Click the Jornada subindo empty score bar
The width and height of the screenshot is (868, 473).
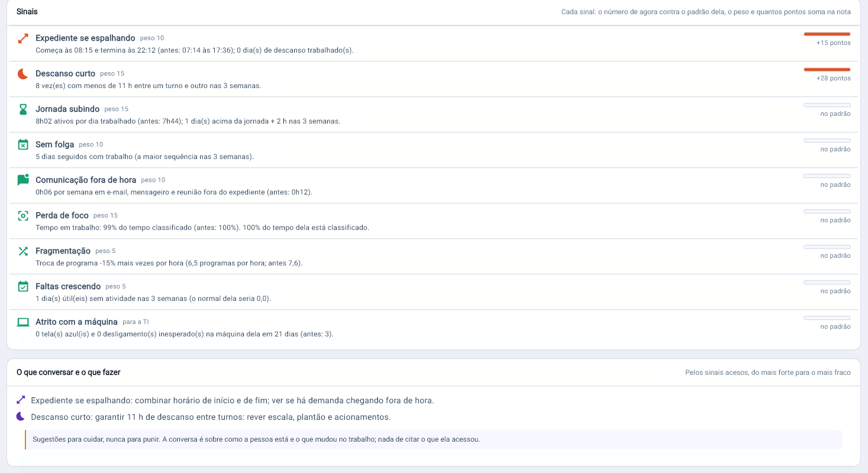(x=827, y=105)
